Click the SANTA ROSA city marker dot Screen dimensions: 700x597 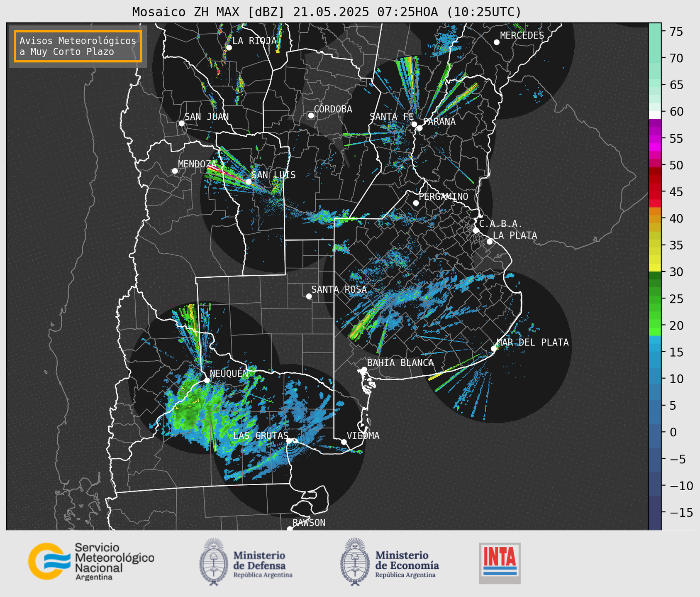point(309,296)
